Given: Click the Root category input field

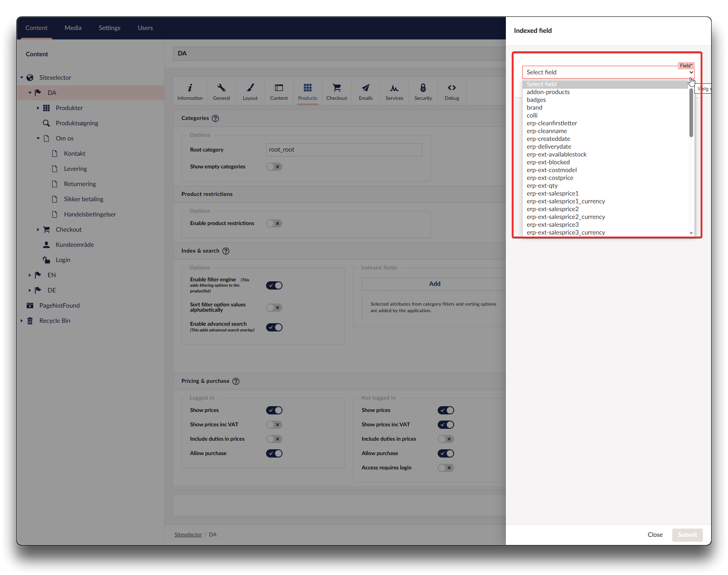Looking at the screenshot, I should (x=344, y=150).
